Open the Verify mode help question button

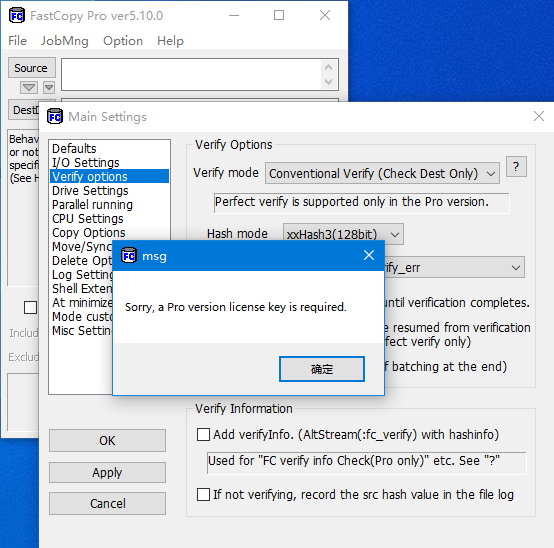pos(516,166)
